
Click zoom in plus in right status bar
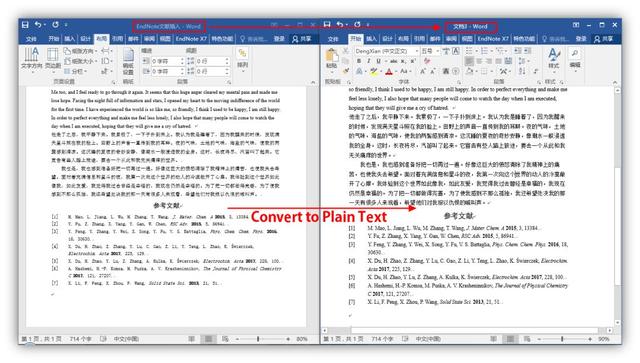tap(590, 339)
